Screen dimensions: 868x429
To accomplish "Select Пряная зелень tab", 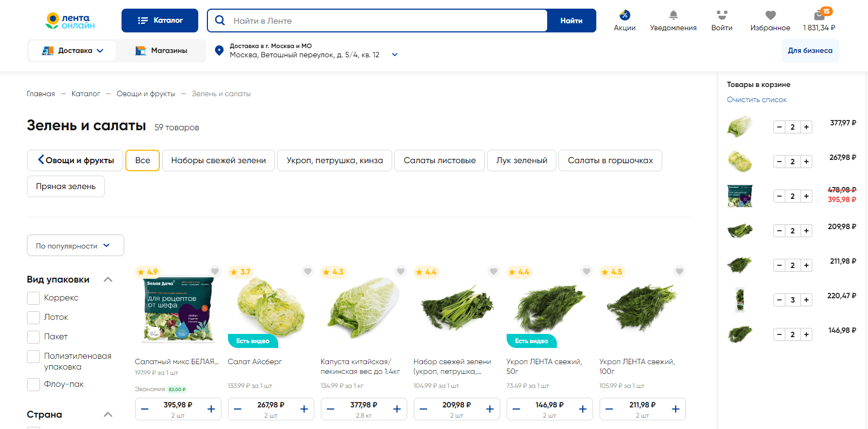I will [x=66, y=186].
